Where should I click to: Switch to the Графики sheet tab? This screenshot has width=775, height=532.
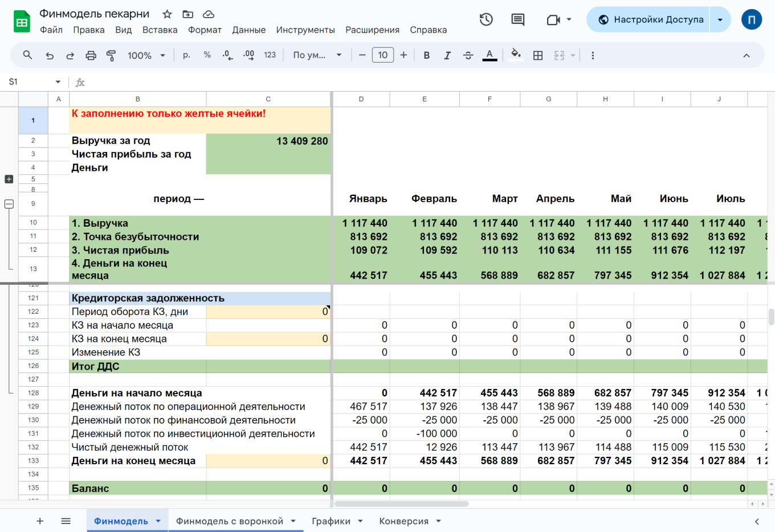(331, 521)
